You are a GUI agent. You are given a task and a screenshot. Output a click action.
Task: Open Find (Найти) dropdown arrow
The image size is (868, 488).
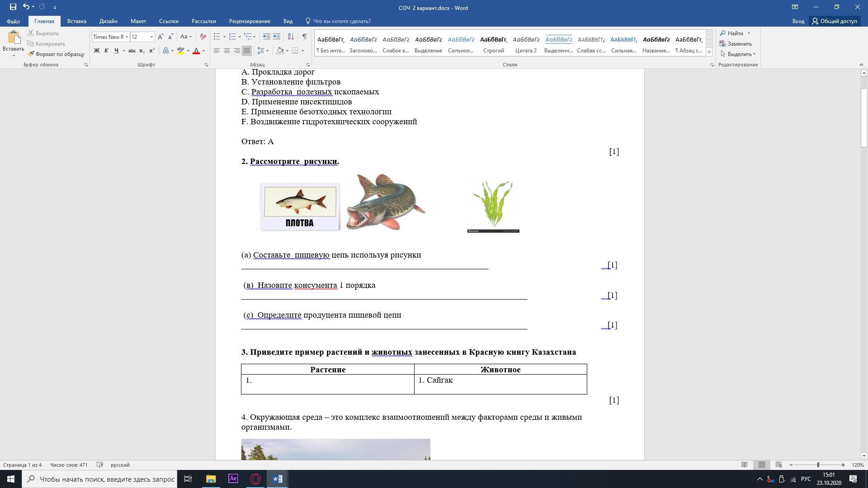pyautogui.click(x=749, y=33)
